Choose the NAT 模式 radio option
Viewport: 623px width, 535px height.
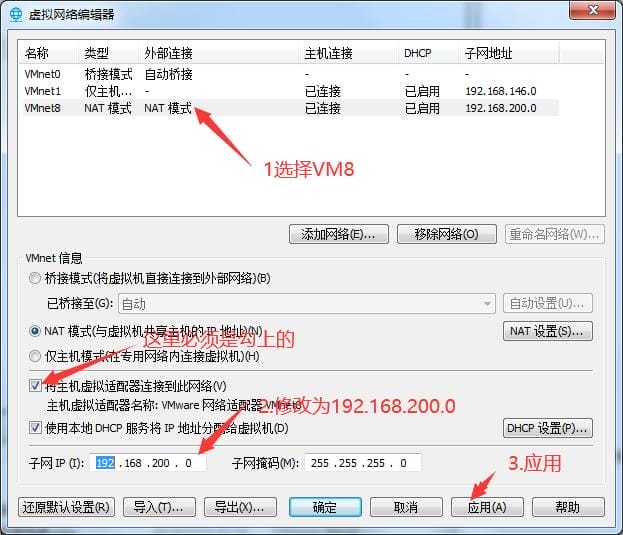(36, 331)
